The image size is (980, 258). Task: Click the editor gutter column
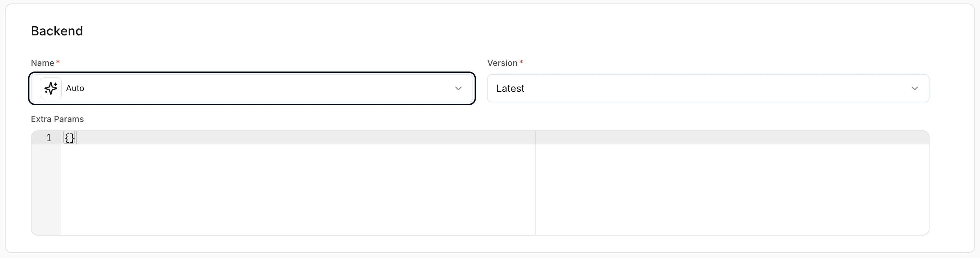click(46, 183)
